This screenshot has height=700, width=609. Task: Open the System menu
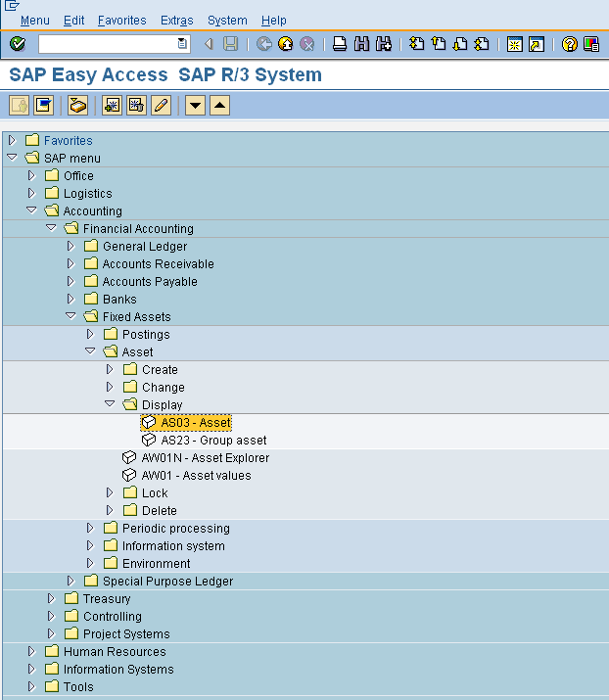tap(227, 20)
